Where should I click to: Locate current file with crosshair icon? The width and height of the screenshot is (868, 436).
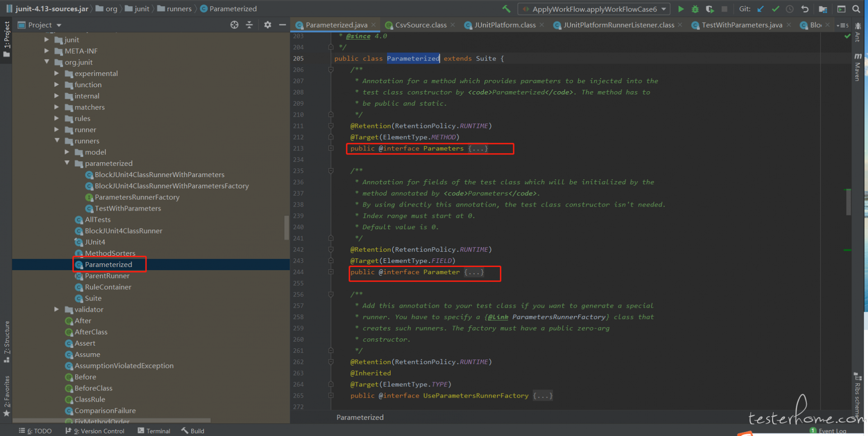[234, 25]
